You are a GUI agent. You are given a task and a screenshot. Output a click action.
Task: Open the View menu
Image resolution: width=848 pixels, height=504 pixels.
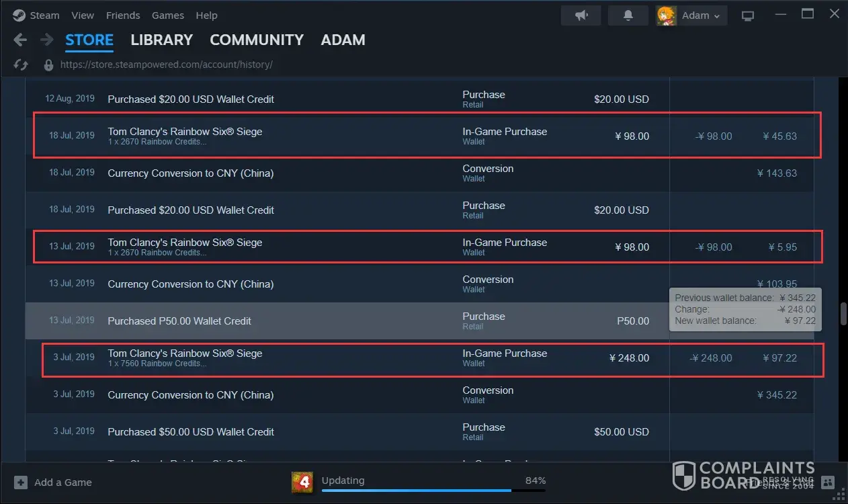[83, 15]
